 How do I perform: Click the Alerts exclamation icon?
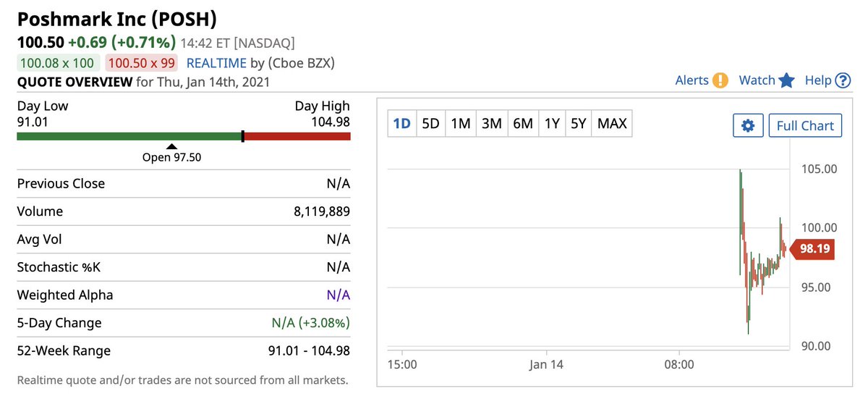point(720,80)
